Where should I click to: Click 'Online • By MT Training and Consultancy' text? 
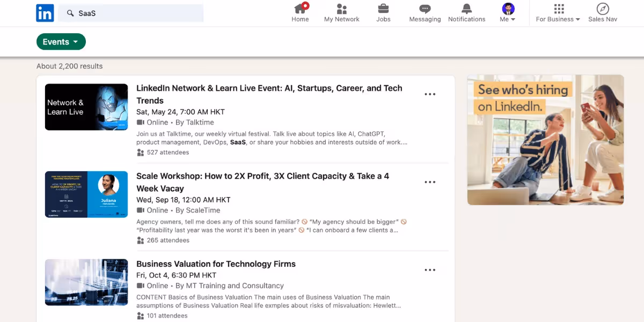(215, 286)
